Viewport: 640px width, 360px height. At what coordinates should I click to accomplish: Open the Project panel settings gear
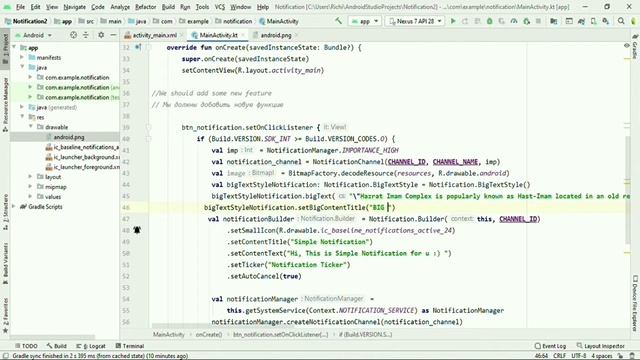[101, 35]
